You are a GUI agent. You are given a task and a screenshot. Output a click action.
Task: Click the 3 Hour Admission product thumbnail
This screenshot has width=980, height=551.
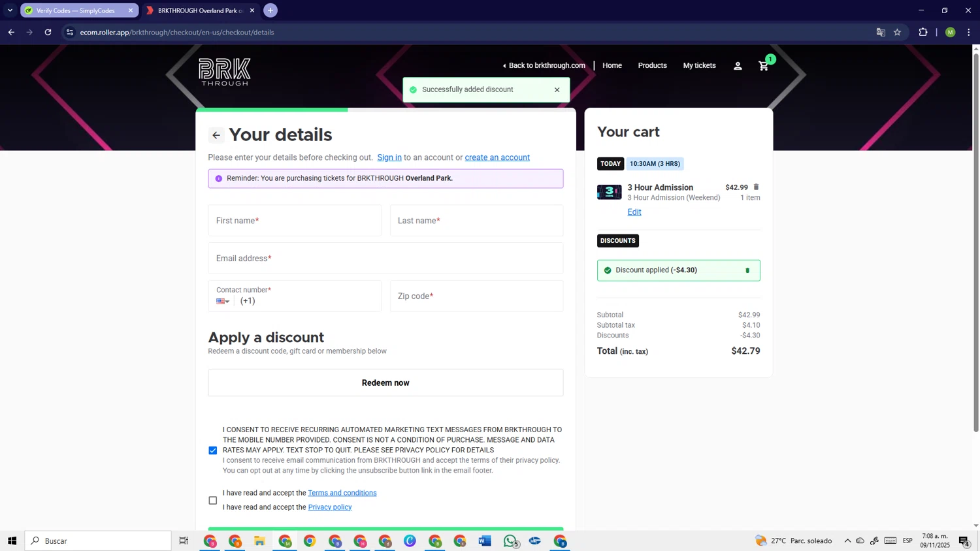pyautogui.click(x=609, y=192)
